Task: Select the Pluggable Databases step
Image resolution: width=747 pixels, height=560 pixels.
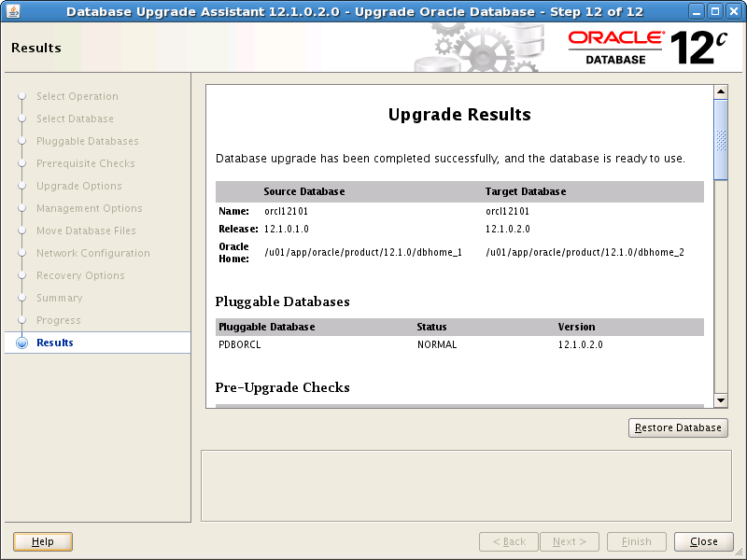Action: click(x=88, y=141)
